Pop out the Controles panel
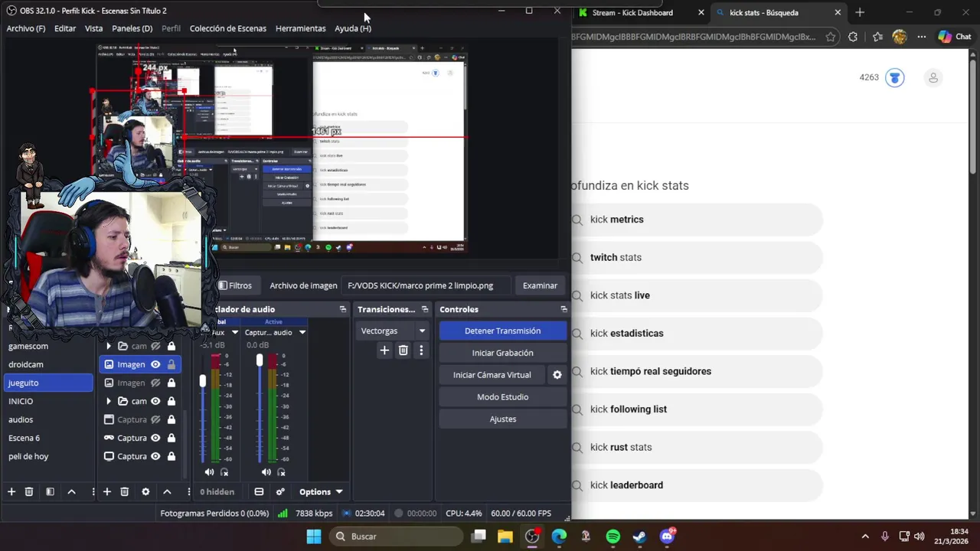Screen dimensions: 980x551 [563, 309]
